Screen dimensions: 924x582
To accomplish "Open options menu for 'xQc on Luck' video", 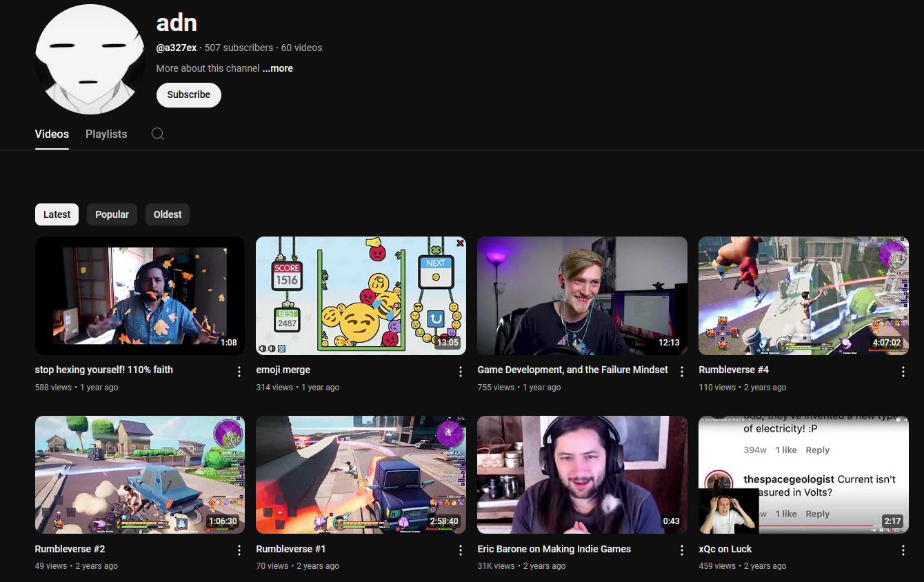I will (x=903, y=550).
